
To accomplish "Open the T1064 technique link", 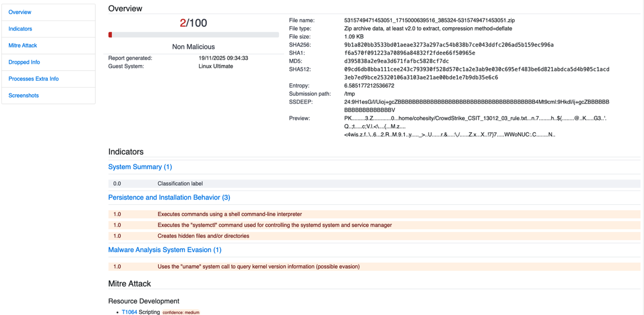I will pos(129,312).
